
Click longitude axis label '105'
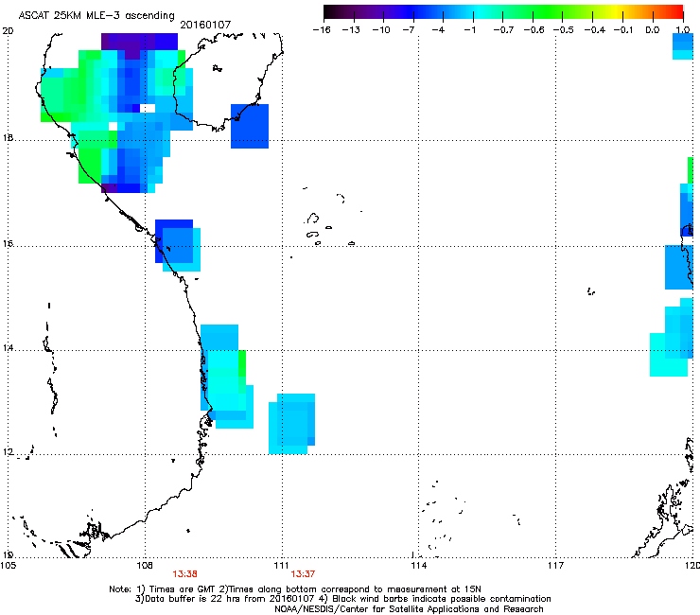pos(9,566)
